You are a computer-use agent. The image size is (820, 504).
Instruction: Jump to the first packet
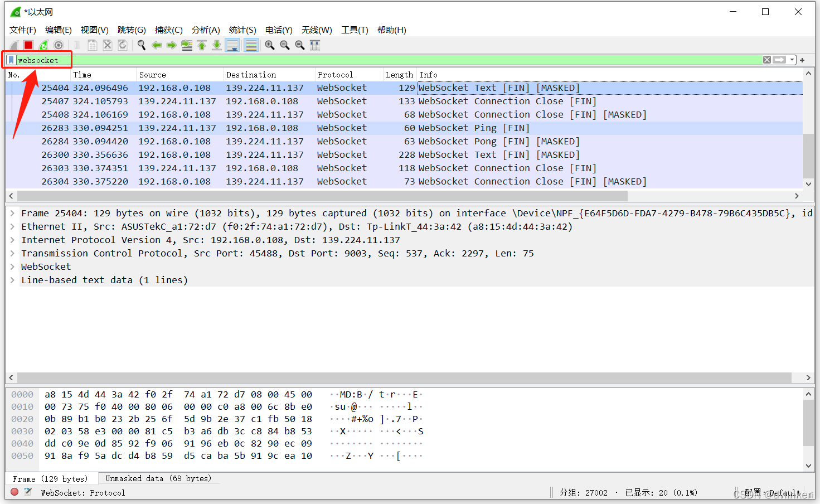pos(202,45)
